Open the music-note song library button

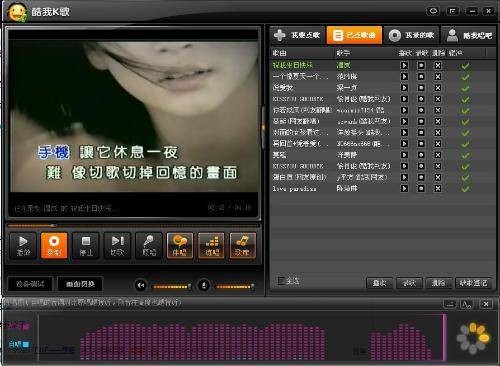[243, 245]
